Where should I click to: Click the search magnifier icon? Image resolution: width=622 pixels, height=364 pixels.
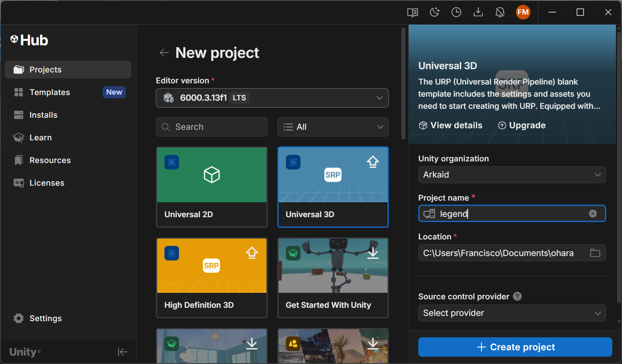(x=166, y=127)
